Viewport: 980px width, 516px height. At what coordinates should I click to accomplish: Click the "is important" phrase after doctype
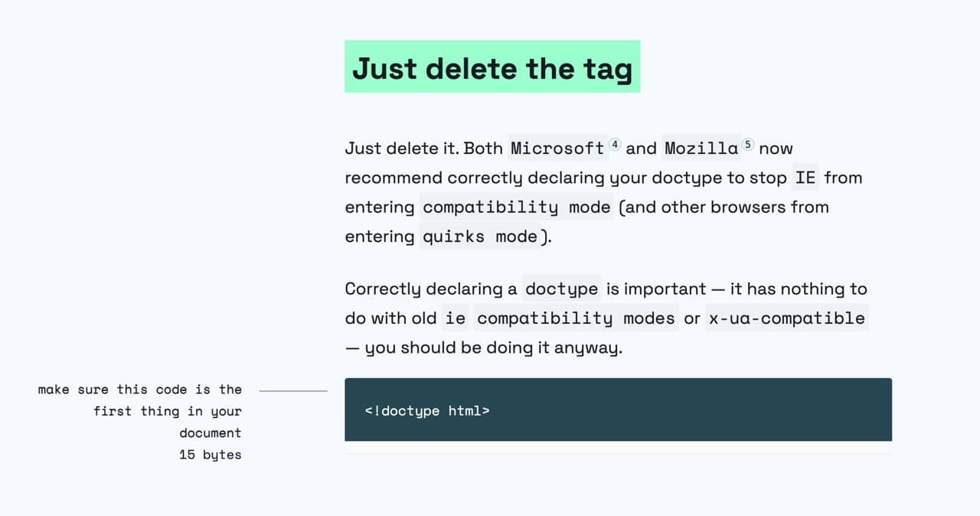coord(656,289)
